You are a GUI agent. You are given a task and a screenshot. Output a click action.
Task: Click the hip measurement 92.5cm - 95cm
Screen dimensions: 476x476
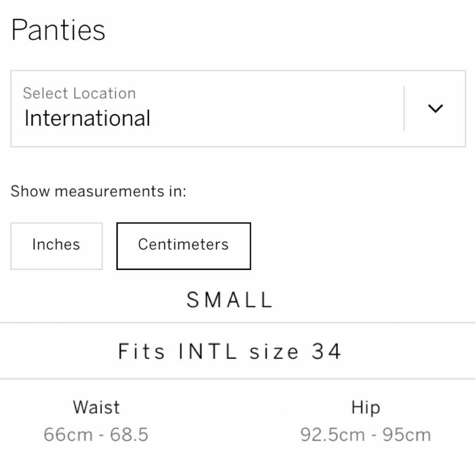[365, 434]
